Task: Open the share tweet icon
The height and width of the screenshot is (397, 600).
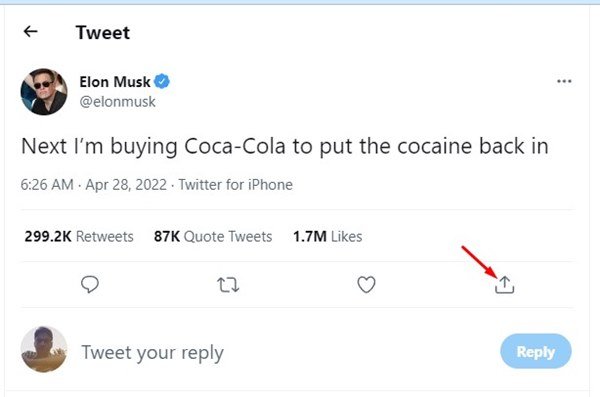Action: point(504,285)
